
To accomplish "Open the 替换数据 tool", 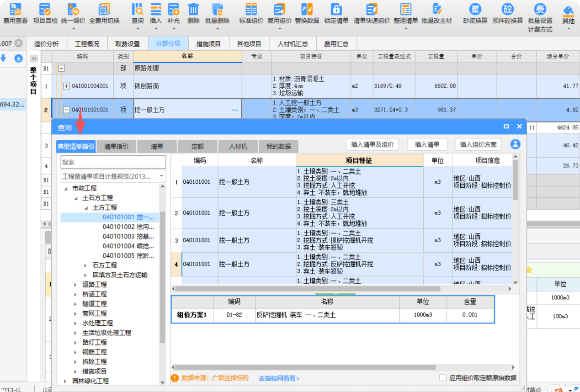I will click(307, 9).
